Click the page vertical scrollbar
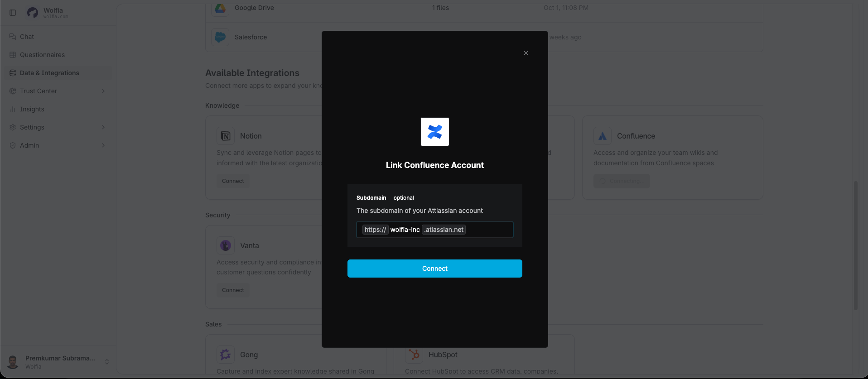 (856, 245)
